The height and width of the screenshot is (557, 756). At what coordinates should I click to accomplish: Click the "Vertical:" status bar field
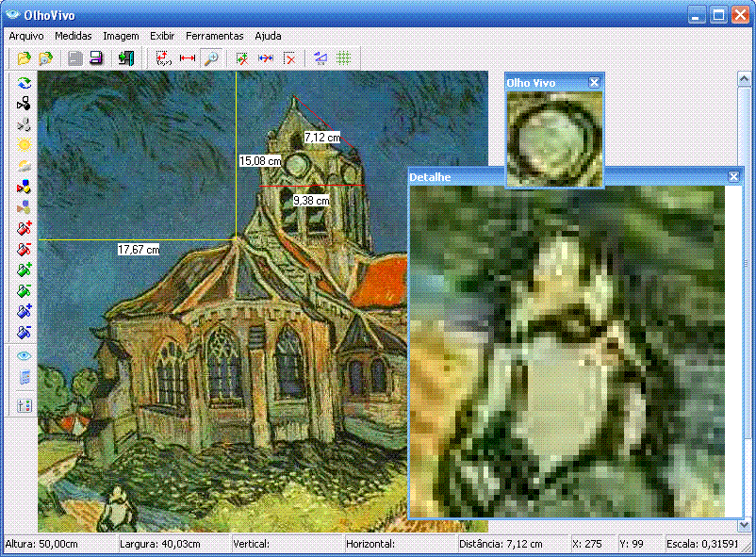(x=287, y=545)
